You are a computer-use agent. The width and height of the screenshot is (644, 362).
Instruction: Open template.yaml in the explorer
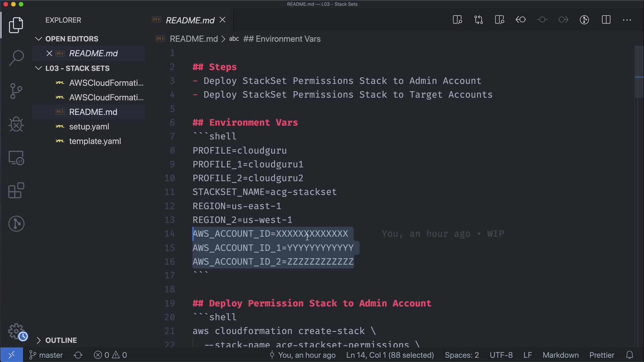click(x=95, y=141)
